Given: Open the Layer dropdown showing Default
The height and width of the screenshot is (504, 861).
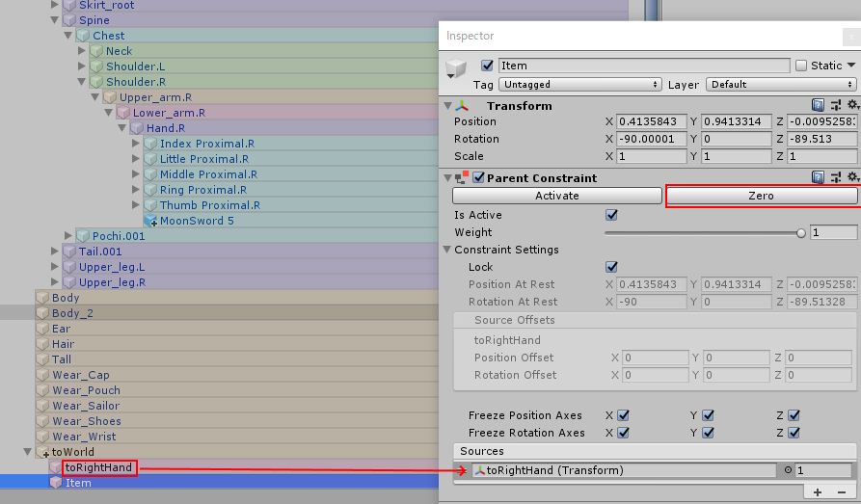Looking at the screenshot, I should (x=781, y=85).
